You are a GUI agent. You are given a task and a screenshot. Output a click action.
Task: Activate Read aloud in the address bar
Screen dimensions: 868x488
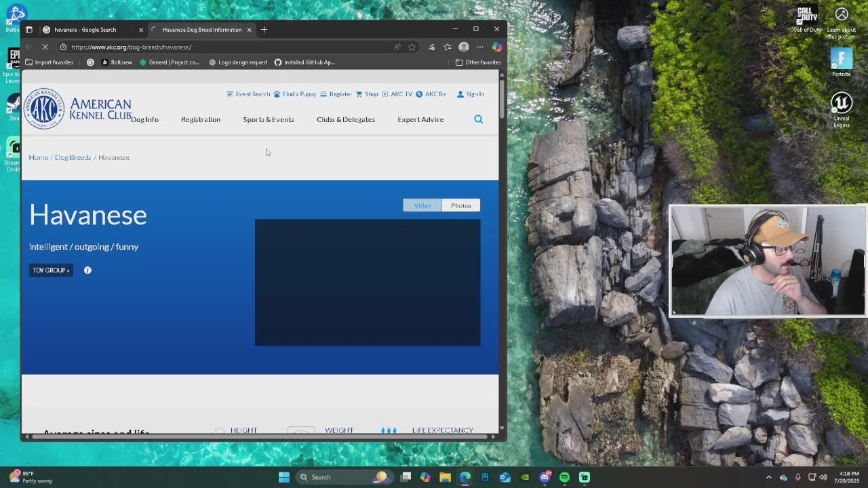point(397,47)
